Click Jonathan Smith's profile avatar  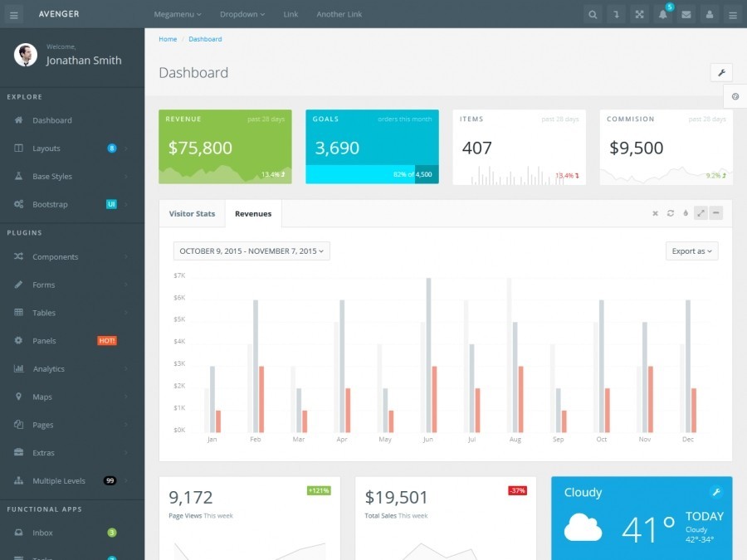click(26, 55)
